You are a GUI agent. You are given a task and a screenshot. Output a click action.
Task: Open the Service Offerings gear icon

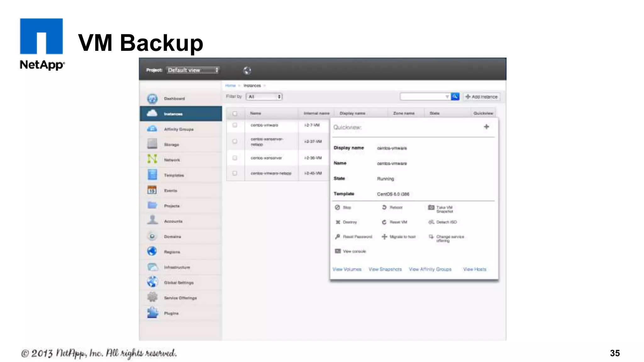tap(152, 297)
